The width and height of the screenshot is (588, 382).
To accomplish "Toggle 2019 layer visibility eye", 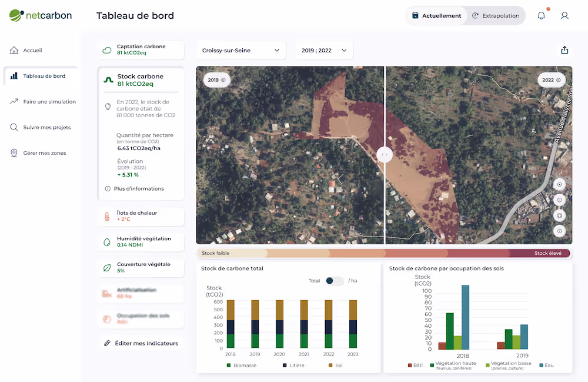I will (x=223, y=80).
